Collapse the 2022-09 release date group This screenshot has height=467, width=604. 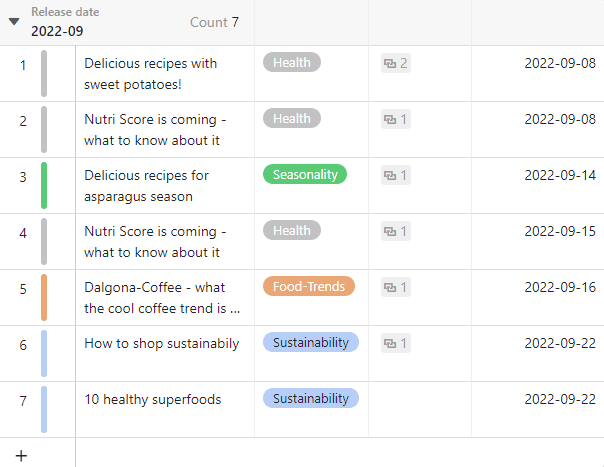[x=14, y=21]
